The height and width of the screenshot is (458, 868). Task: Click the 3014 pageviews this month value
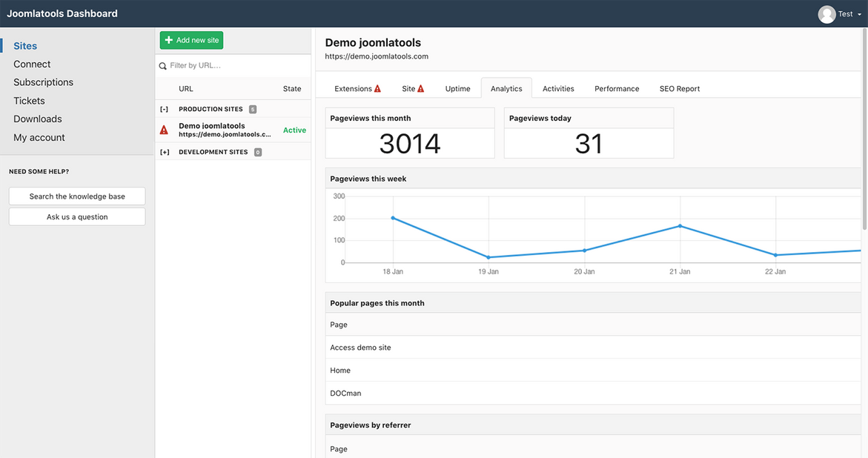[410, 144]
